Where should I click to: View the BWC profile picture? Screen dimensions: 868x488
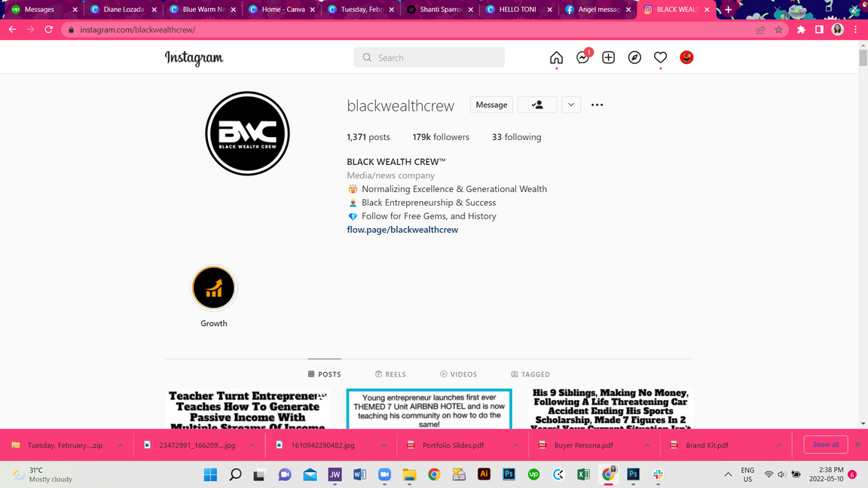247,133
